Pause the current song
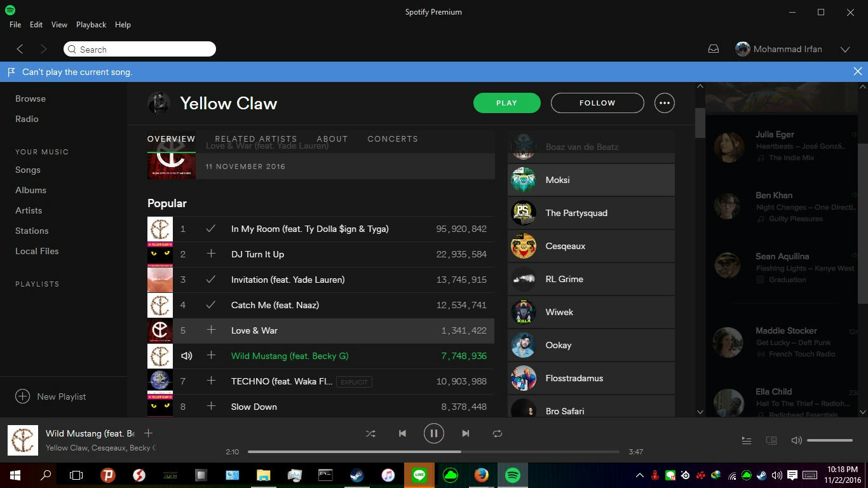 pos(434,433)
